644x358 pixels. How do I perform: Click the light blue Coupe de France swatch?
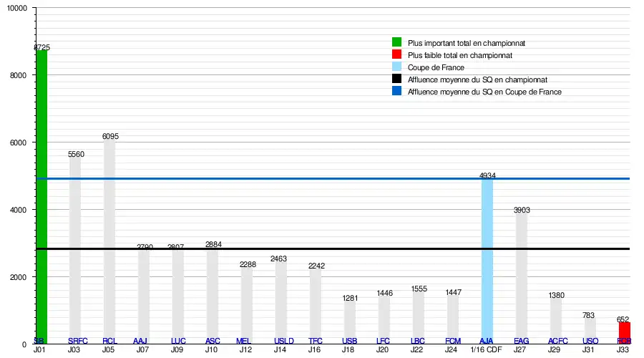pyautogui.click(x=396, y=67)
